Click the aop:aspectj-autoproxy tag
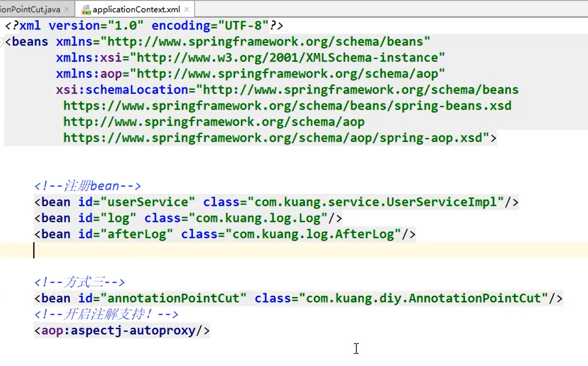The height and width of the screenshot is (366, 588). 122,331
